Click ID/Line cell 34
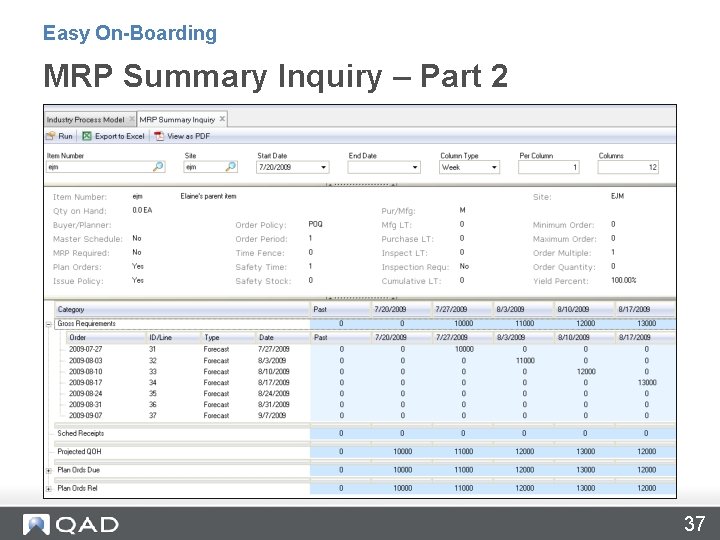The width and height of the screenshot is (720, 540). coord(152,382)
